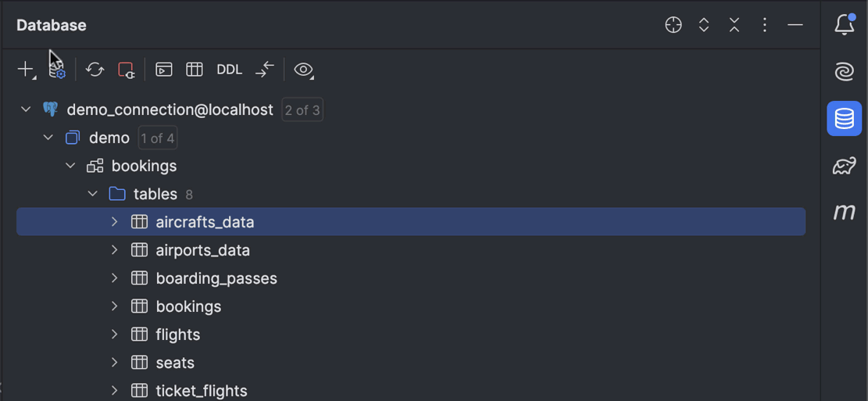The image size is (868, 401).
Task: Select the Database tool window icon
Action: point(845,119)
